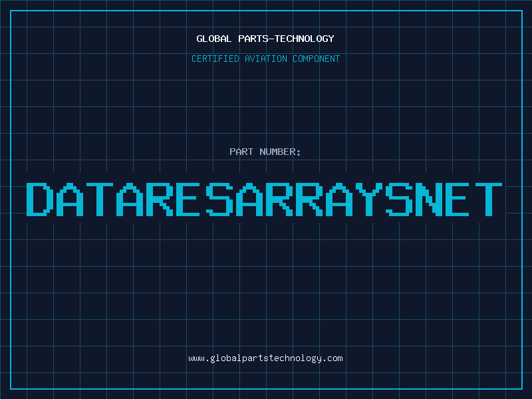Click the GLOBAL PARTS-TECHNOLOGY company heading
Screen dimensions: 532x399
pyautogui.click(x=265, y=39)
